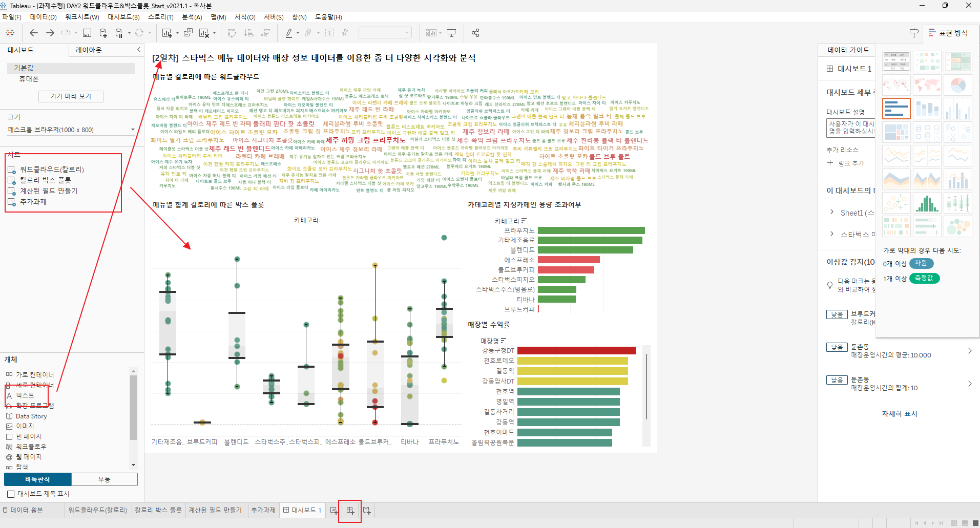Select the 웹 페이지 web page object
The image size is (980, 528).
click(29, 457)
